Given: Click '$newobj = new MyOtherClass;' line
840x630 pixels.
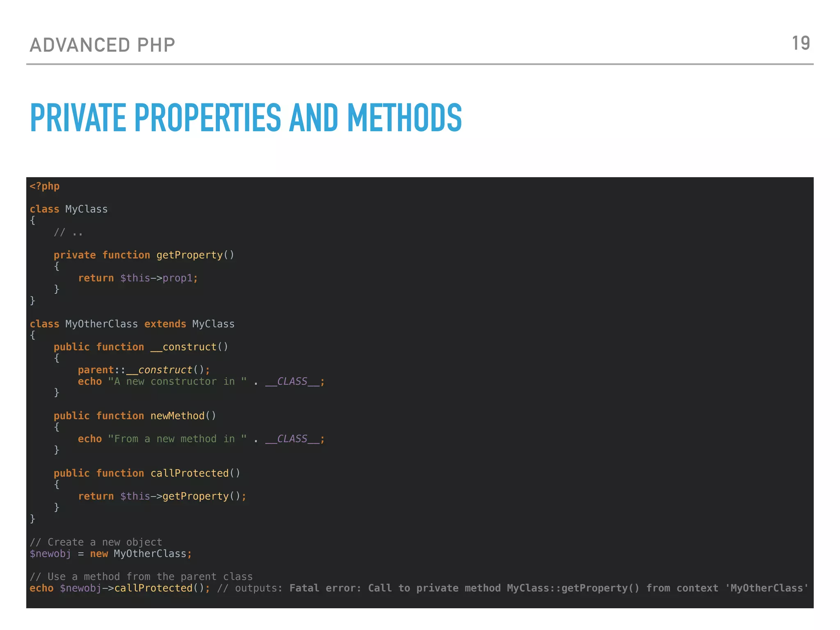Looking at the screenshot, I should pyautogui.click(x=111, y=554).
